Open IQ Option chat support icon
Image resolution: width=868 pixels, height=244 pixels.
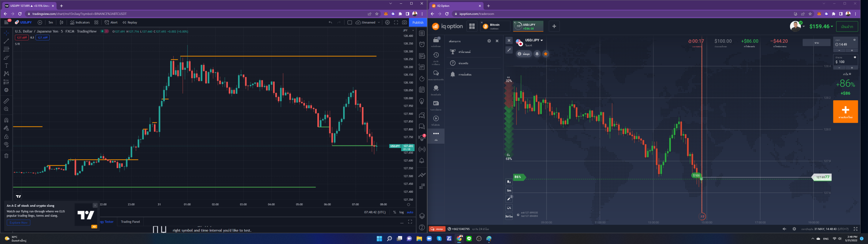(436, 73)
